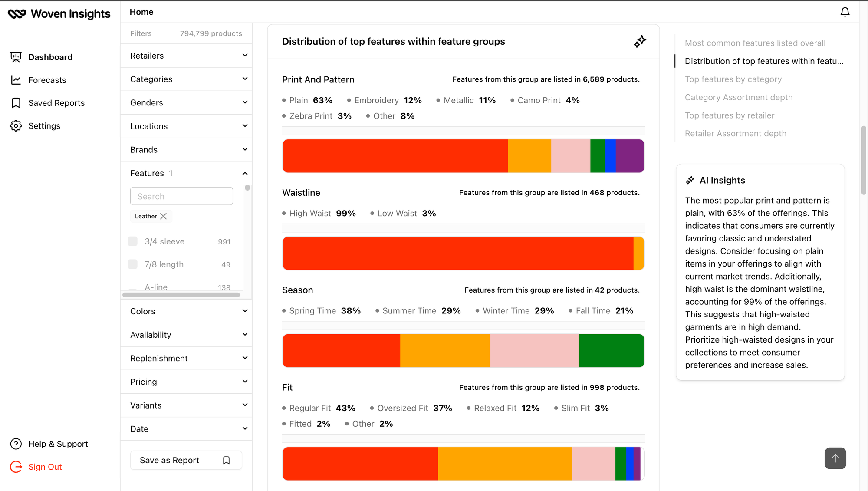Click the Top features by category link
Image resolution: width=868 pixels, height=491 pixels.
733,79
